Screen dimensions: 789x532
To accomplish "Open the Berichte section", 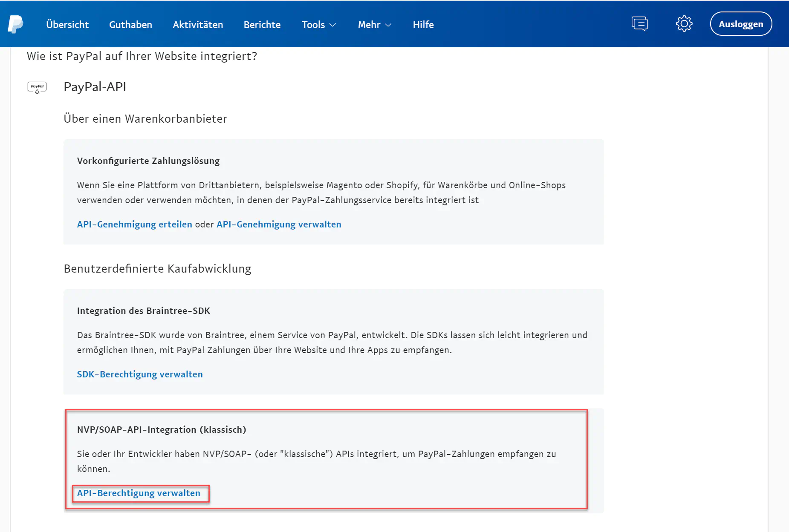I will [262, 25].
